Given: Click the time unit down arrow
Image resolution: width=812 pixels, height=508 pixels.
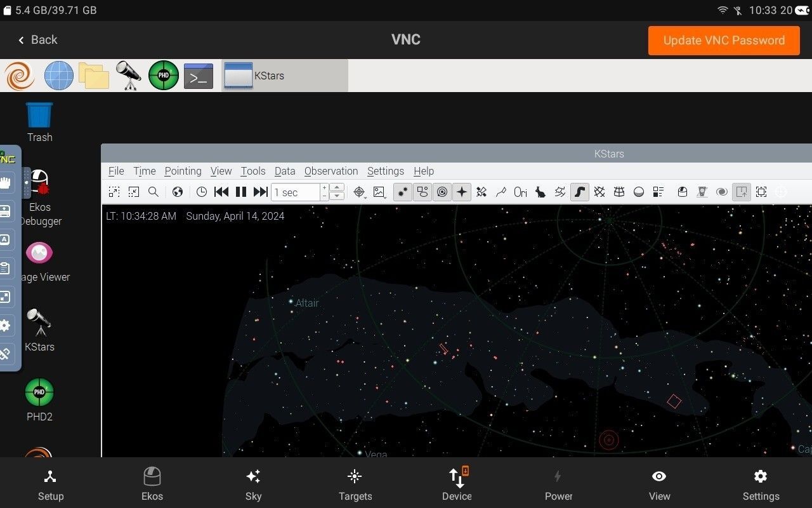Looking at the screenshot, I should pos(337,196).
